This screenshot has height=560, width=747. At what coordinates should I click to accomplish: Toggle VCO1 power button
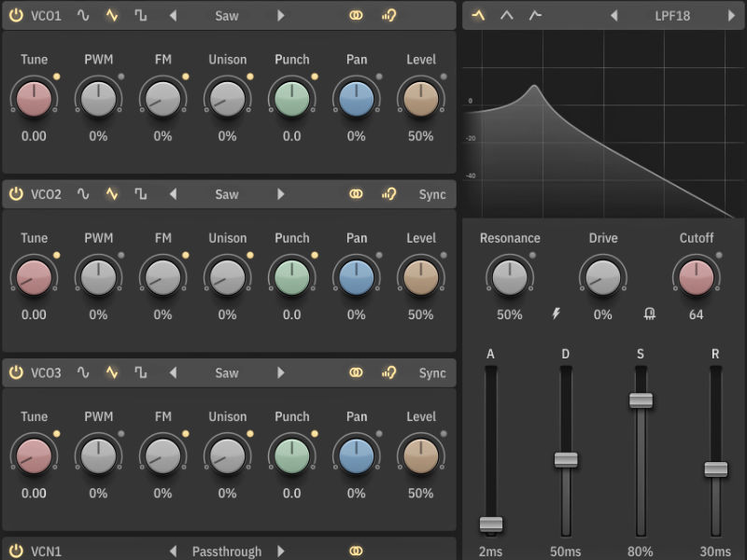click(16, 15)
